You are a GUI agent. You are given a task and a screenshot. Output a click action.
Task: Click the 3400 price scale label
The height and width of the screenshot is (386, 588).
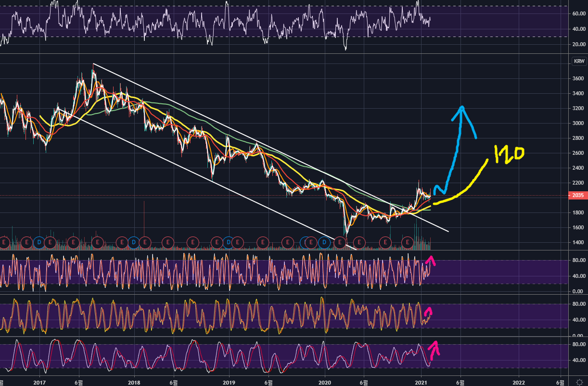[x=578, y=93]
